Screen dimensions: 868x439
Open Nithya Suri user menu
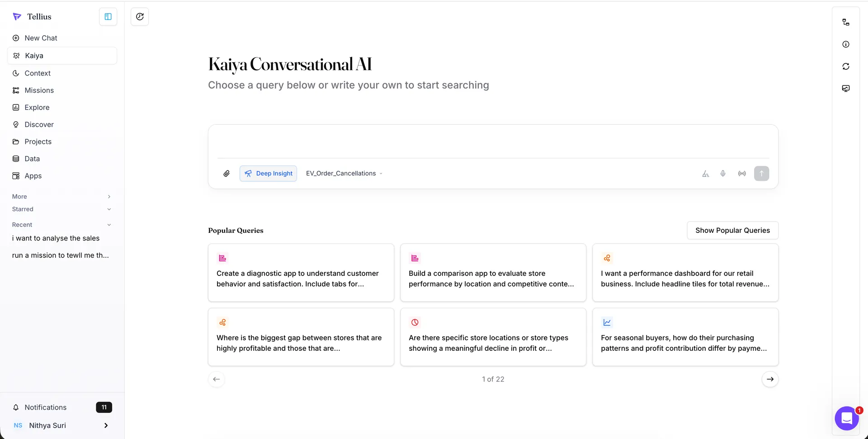click(62, 425)
